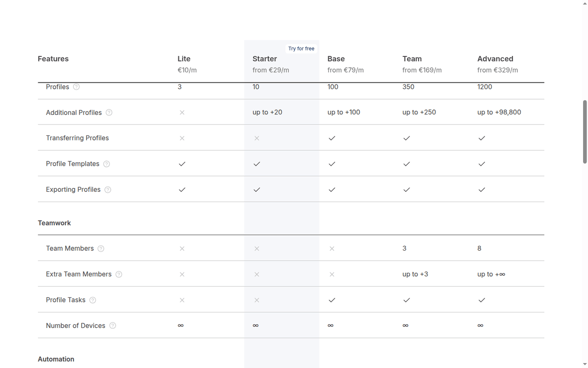The height and width of the screenshot is (368, 588).
Task: Click the Exporting Profiles question mark icon
Action: tap(108, 189)
